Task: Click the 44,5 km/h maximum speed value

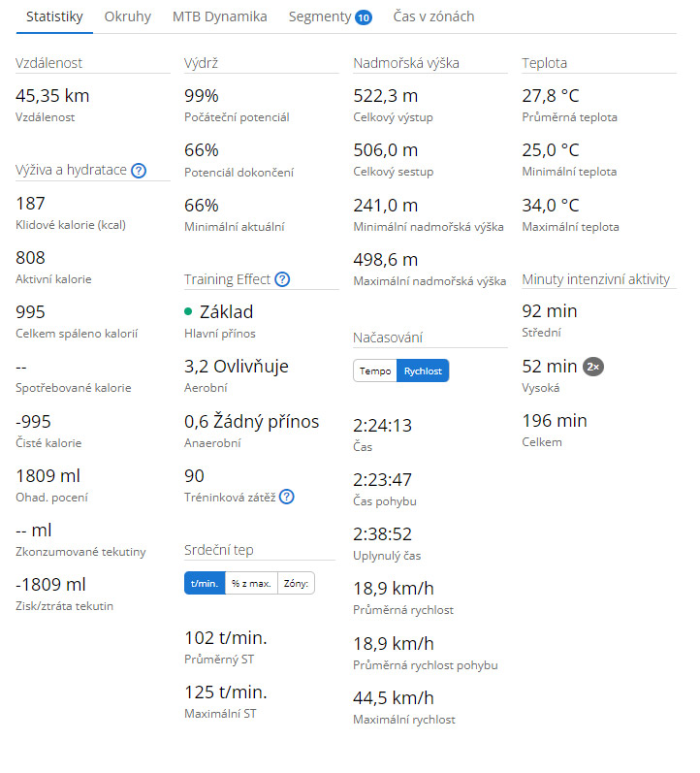Action: click(x=394, y=697)
